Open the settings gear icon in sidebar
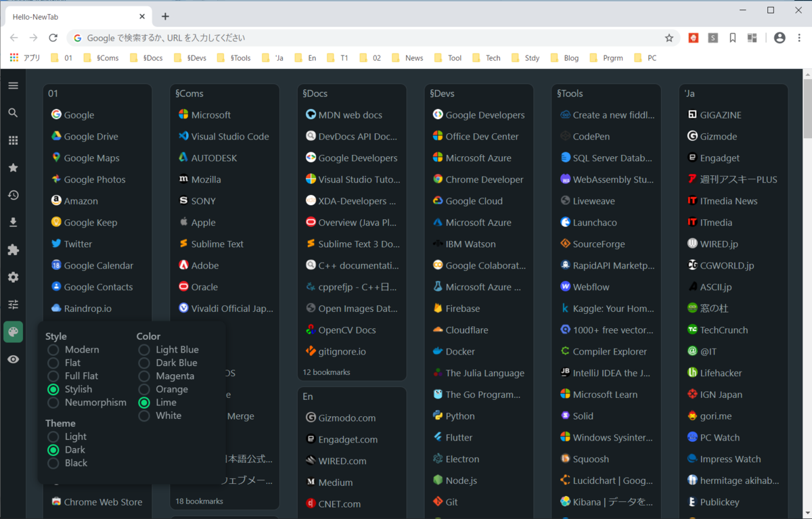Image resolution: width=812 pixels, height=519 pixels. tap(13, 277)
